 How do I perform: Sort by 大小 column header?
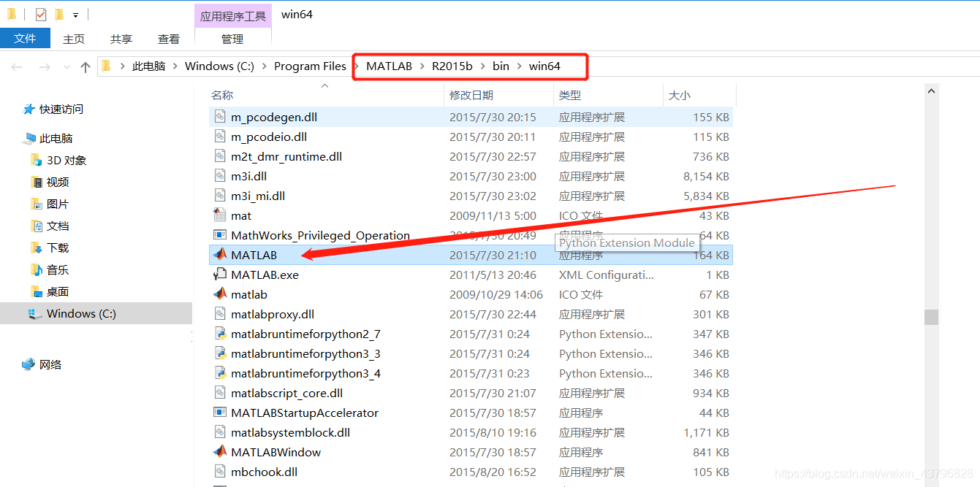[x=699, y=95]
